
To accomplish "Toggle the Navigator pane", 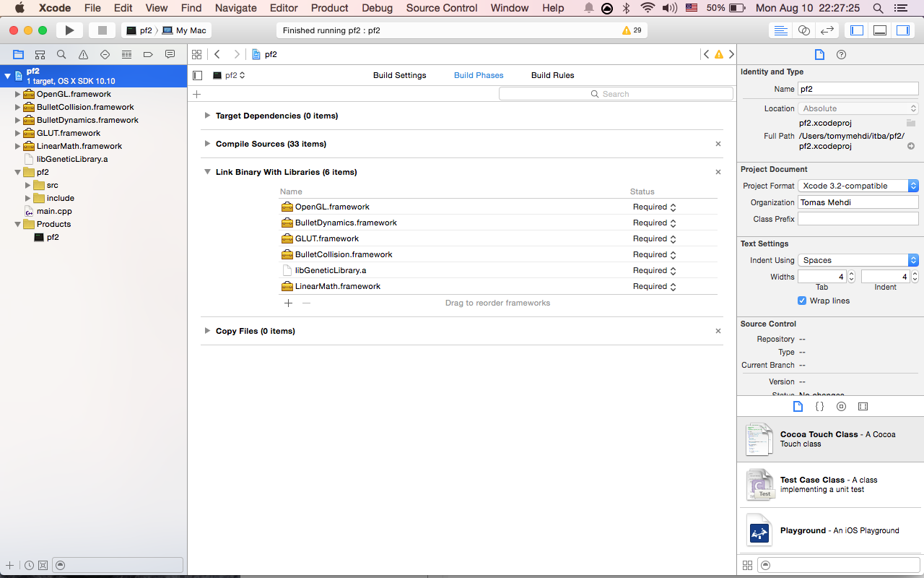I will (857, 30).
